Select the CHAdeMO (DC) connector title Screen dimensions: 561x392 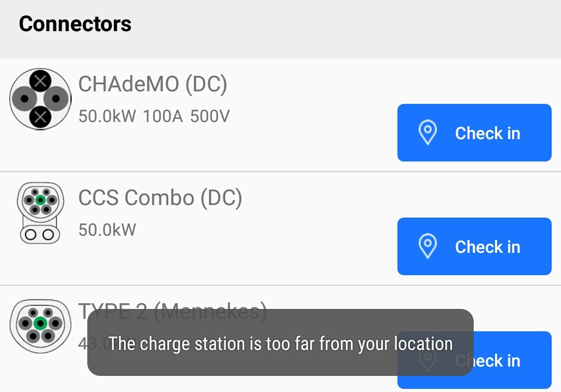(153, 85)
